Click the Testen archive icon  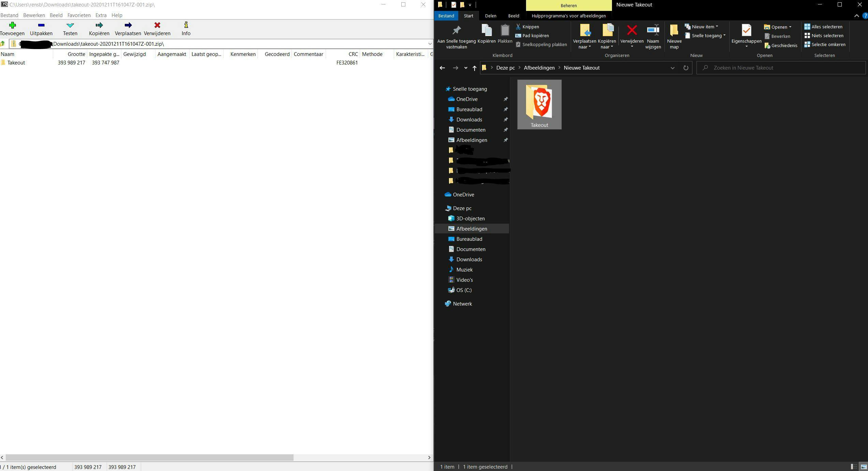click(x=70, y=25)
